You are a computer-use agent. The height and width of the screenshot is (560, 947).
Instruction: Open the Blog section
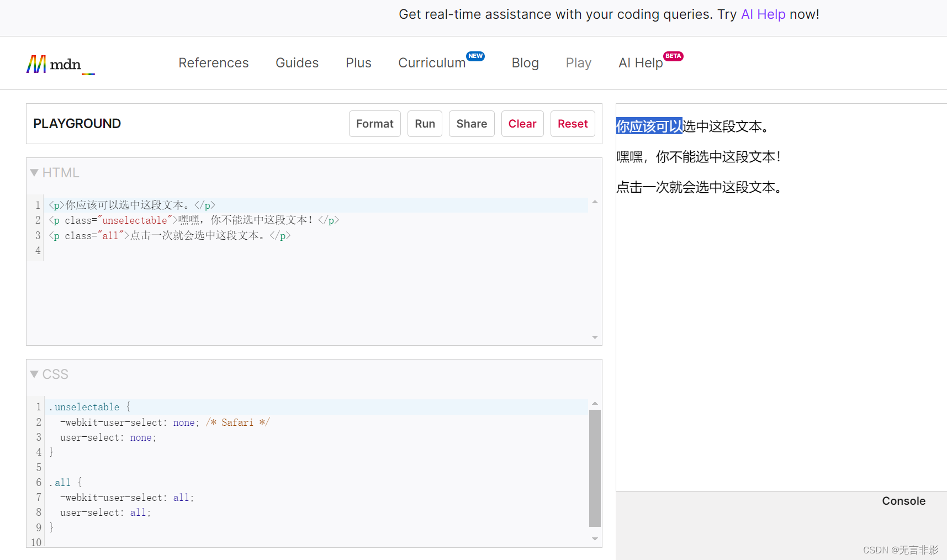point(525,63)
